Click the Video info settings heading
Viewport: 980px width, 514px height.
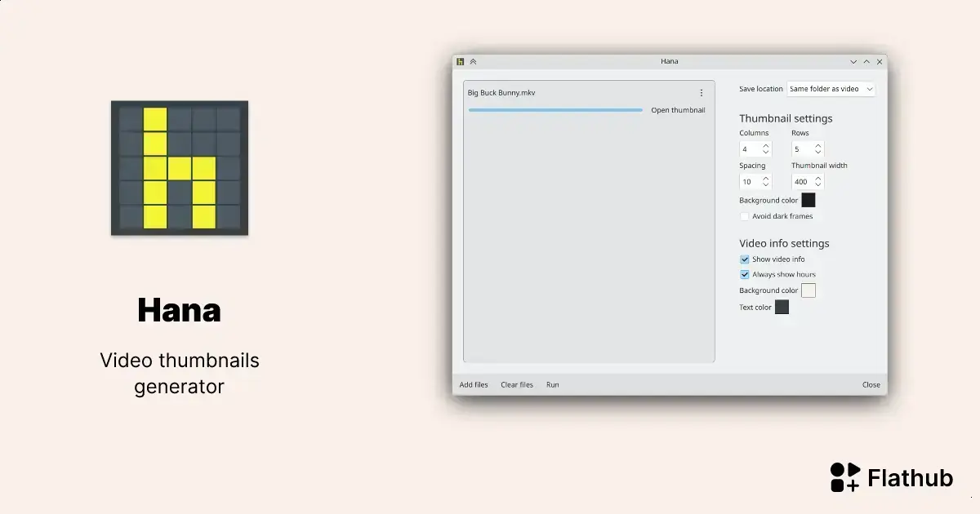click(784, 243)
